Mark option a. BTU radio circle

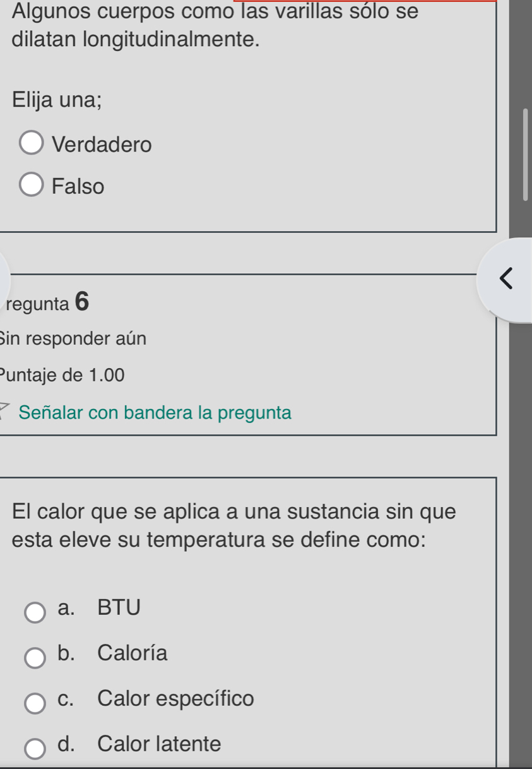[35, 612]
